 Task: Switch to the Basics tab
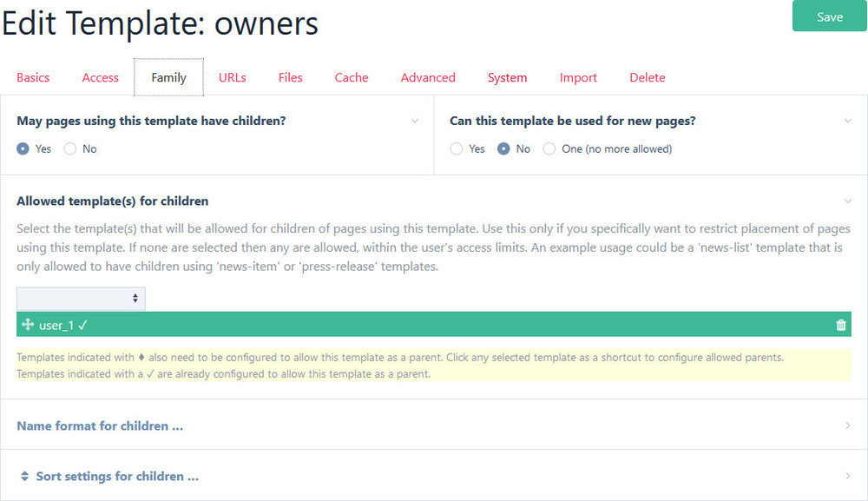tap(33, 78)
